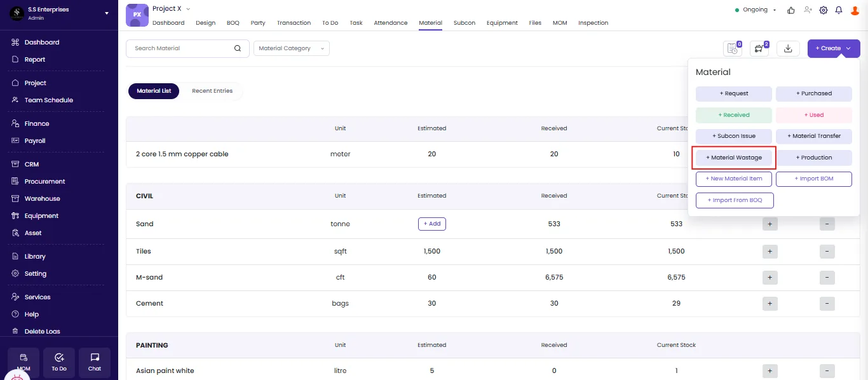Open Report from the sidebar
This screenshot has height=380, width=868.
35,60
